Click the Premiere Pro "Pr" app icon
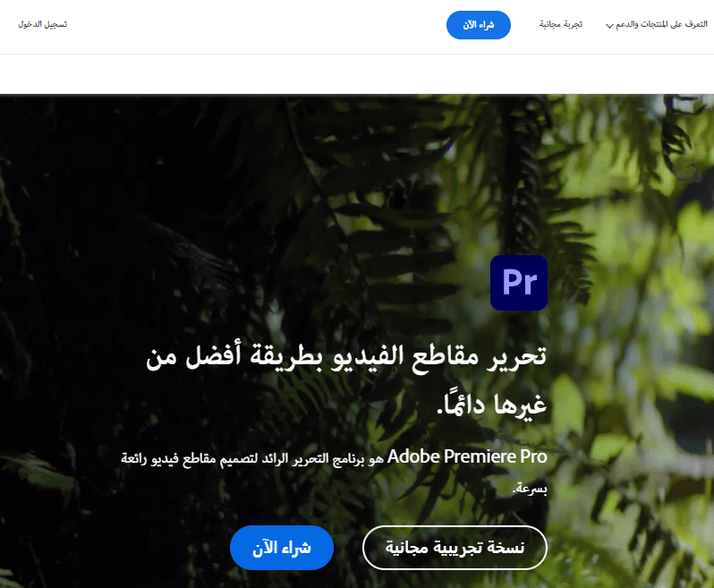The width and height of the screenshot is (714, 588). coord(519,283)
